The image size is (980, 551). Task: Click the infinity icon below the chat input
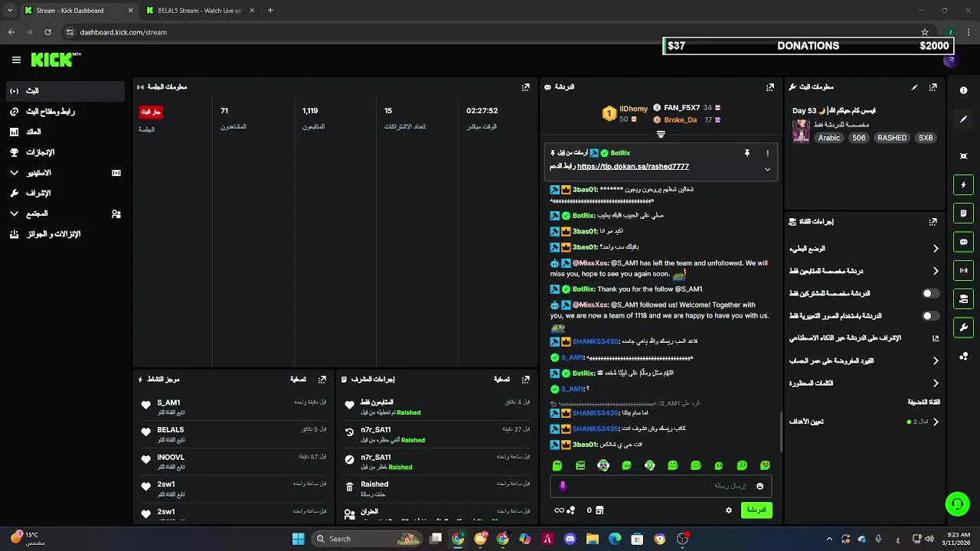click(559, 510)
